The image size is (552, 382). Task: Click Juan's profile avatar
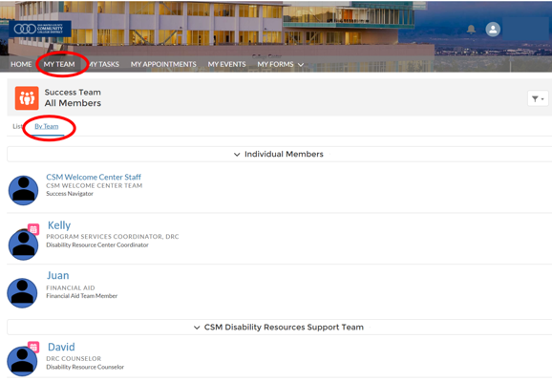[x=22, y=293]
